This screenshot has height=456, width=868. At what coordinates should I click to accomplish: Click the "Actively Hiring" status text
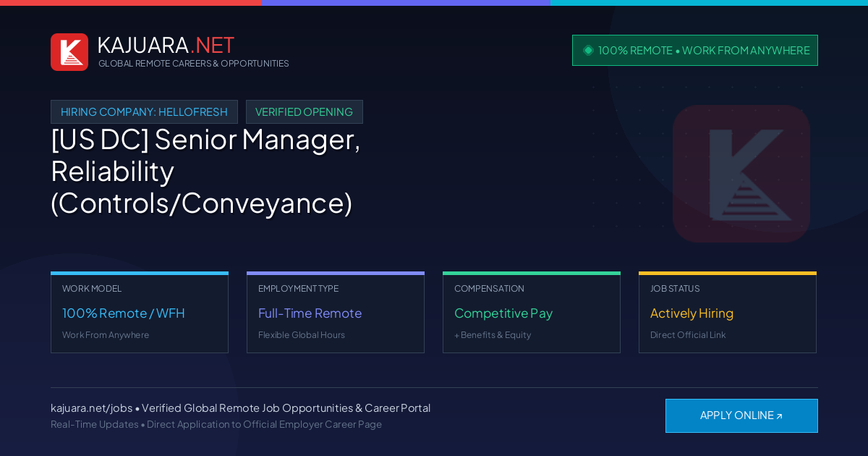(x=692, y=313)
